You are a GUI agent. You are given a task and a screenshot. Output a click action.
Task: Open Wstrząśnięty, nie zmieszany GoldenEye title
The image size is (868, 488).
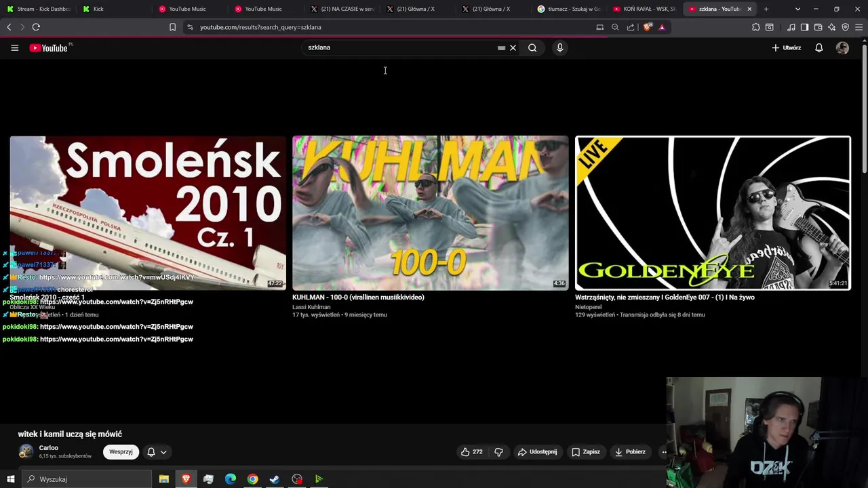[x=665, y=297]
